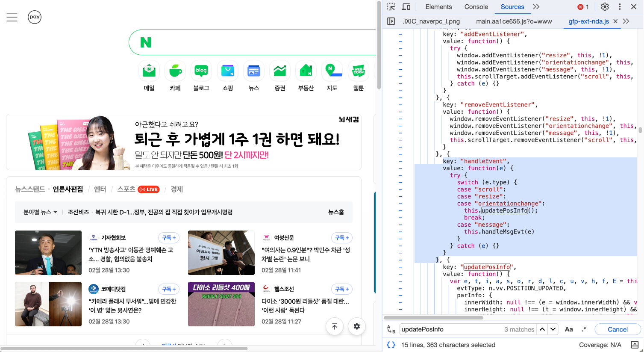This screenshot has width=644, height=352.
Task: Expand the 분야별 뉴스 dropdown
Action: click(40, 212)
